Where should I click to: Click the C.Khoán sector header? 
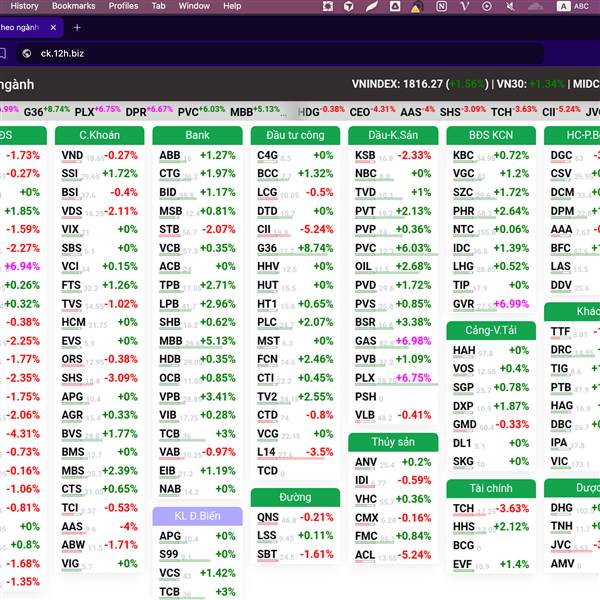point(99,135)
